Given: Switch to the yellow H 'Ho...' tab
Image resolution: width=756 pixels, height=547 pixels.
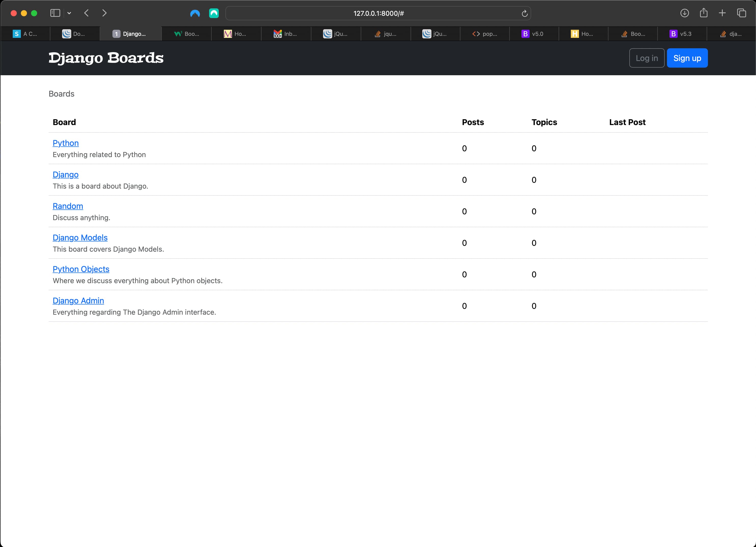Looking at the screenshot, I should point(583,34).
